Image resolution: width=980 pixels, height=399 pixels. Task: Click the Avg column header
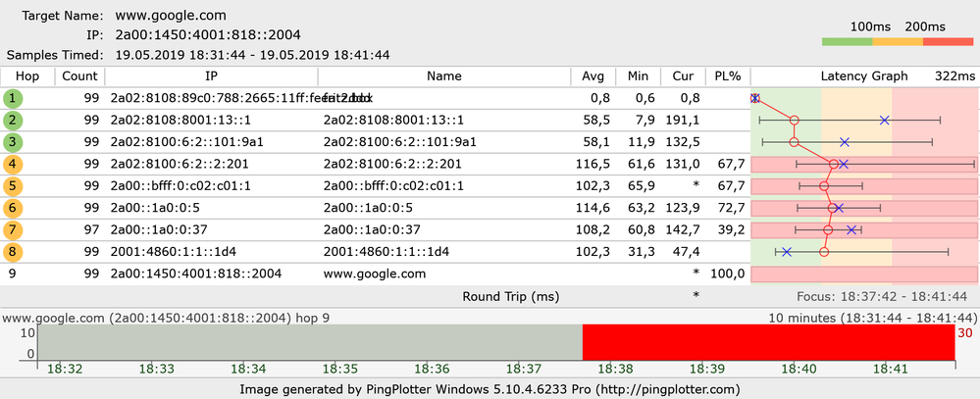593,76
